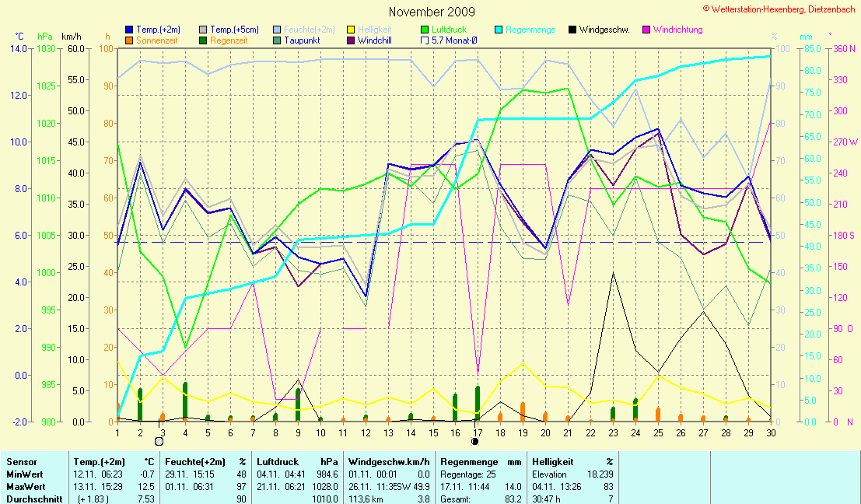Click the dark green Regenzeit legend square

(x=203, y=40)
